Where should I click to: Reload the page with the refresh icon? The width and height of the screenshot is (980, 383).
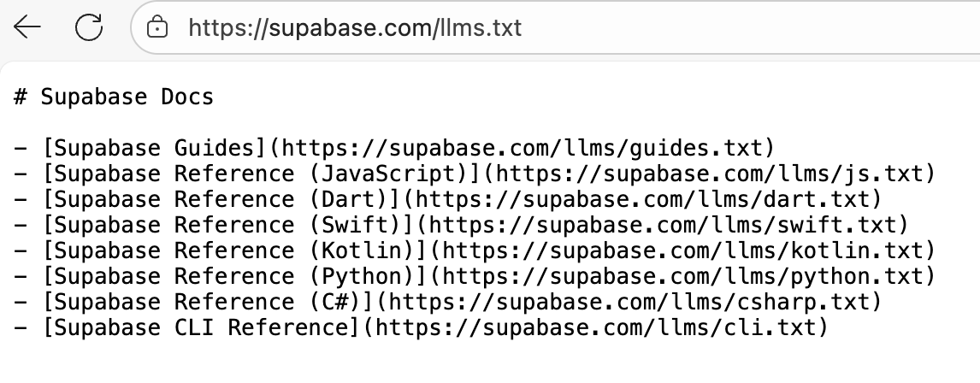pyautogui.click(x=88, y=28)
